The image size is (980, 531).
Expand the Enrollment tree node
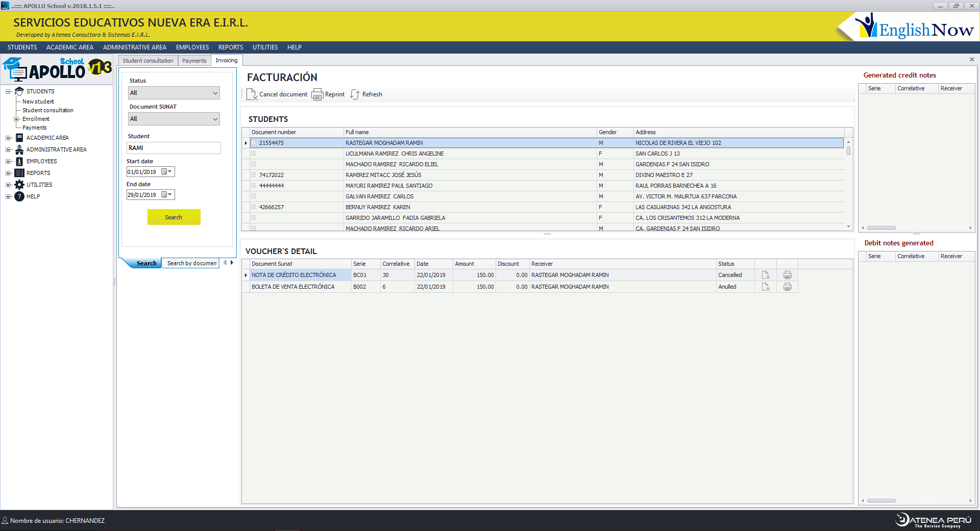[x=16, y=119]
